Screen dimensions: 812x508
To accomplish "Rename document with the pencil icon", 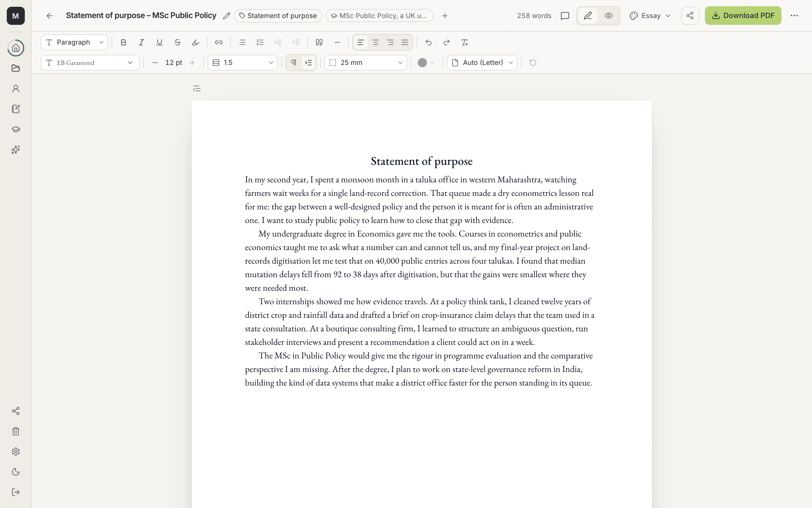I will tap(226, 16).
